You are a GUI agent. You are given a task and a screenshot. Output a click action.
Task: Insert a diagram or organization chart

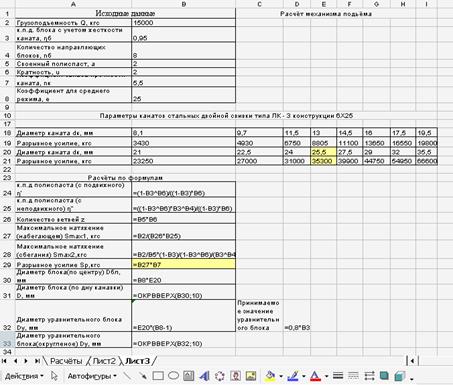pyautogui.click(x=220, y=376)
